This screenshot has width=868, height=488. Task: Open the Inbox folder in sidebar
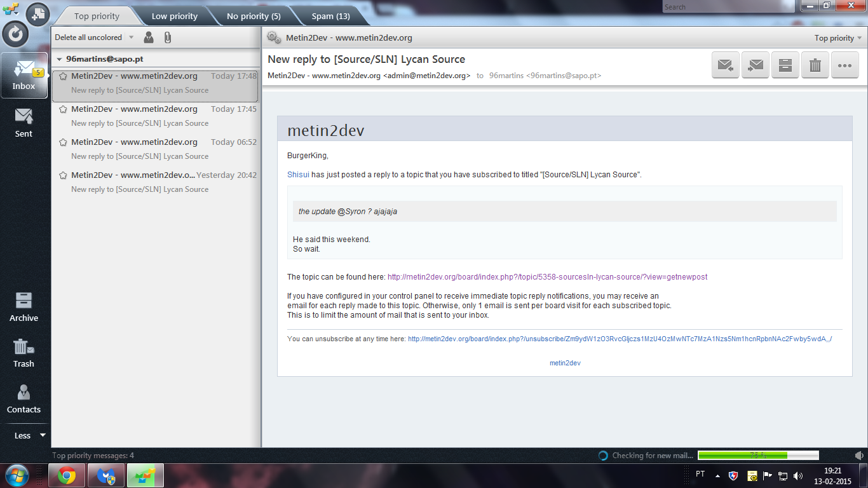(24, 75)
